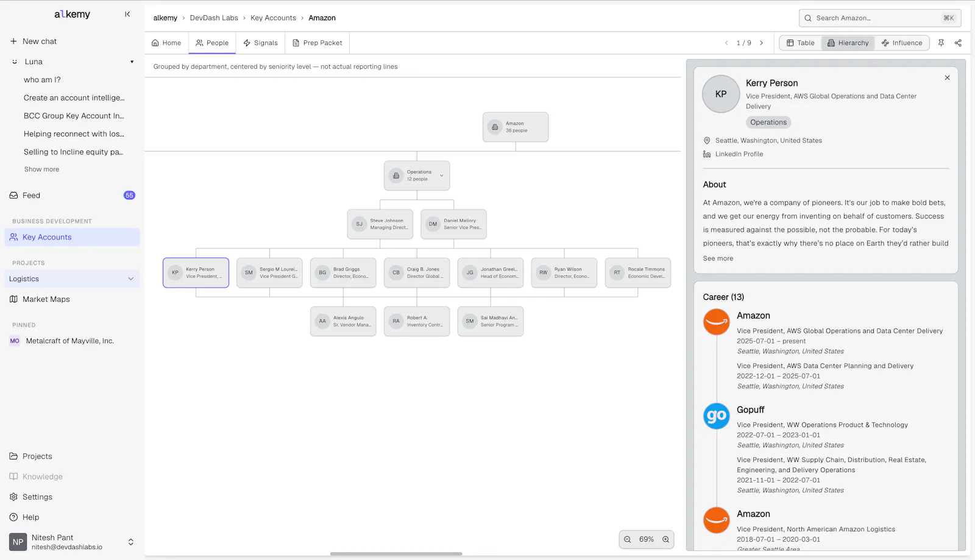The width and height of the screenshot is (975, 560).
Task: Switch to the People tab
Action: pyautogui.click(x=212, y=43)
